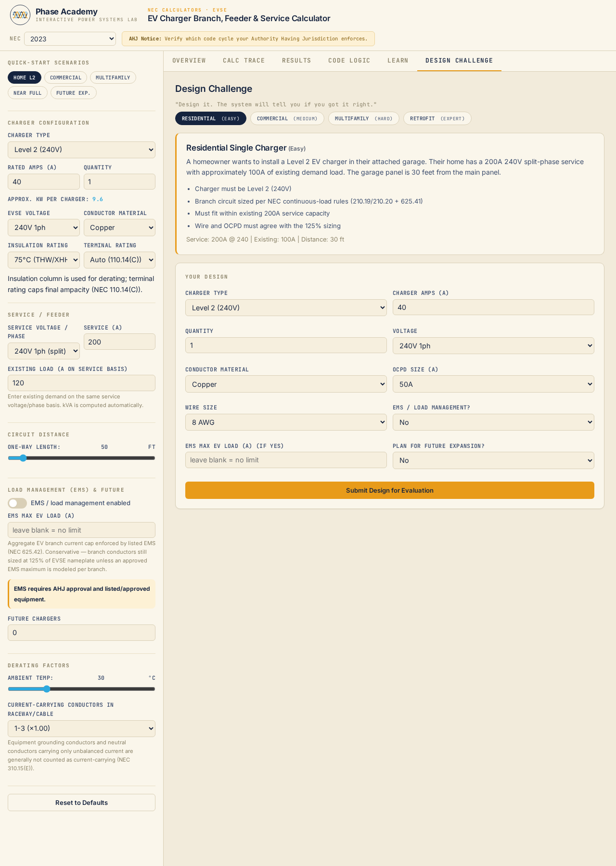The height and width of the screenshot is (866, 616).
Task: Click sidebar EMS Max EV Load field
Action: point(81,530)
